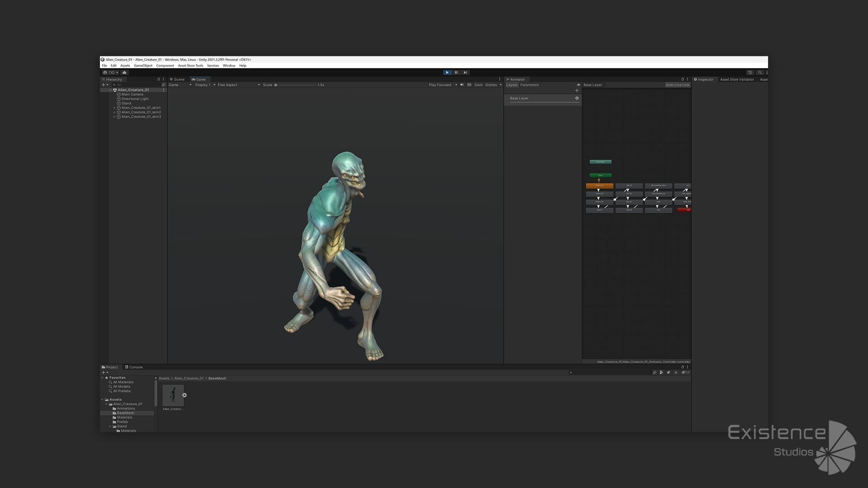
Task: Mute audio in the Game view
Action: click(x=462, y=85)
